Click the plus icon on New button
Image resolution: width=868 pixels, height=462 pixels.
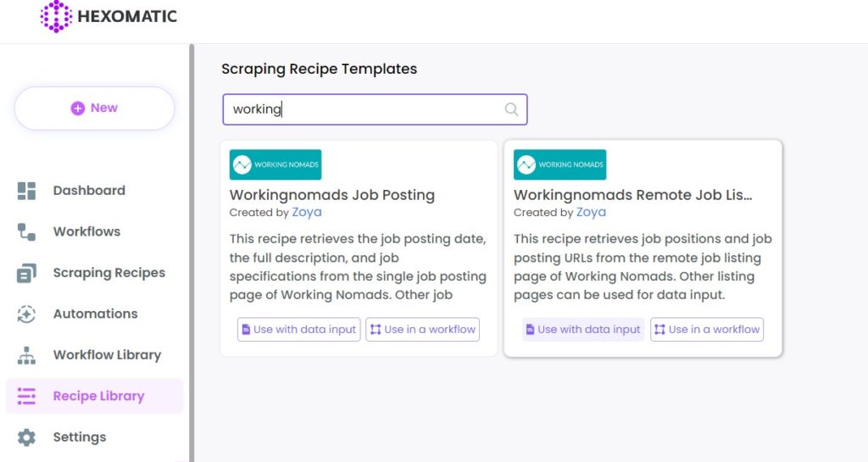pyautogui.click(x=77, y=109)
